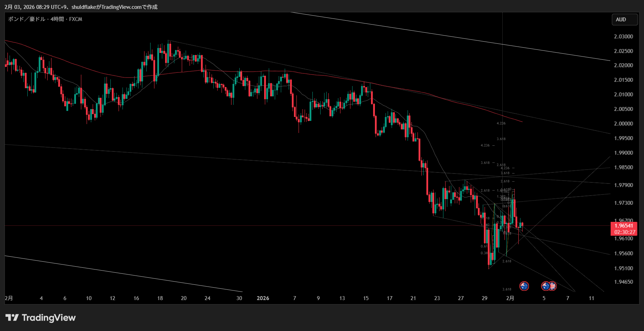Click the UK flag economic event icon

click(553, 286)
